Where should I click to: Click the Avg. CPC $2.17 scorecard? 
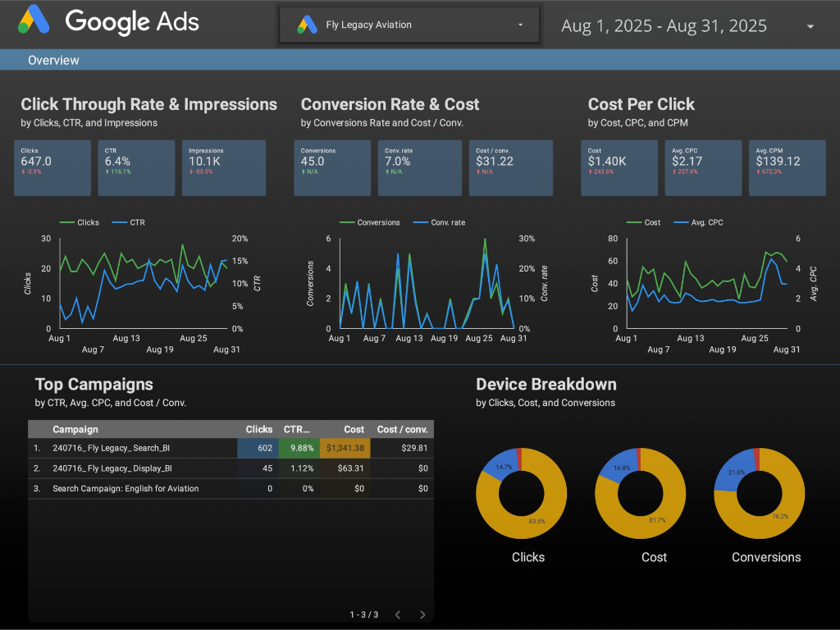click(703, 167)
